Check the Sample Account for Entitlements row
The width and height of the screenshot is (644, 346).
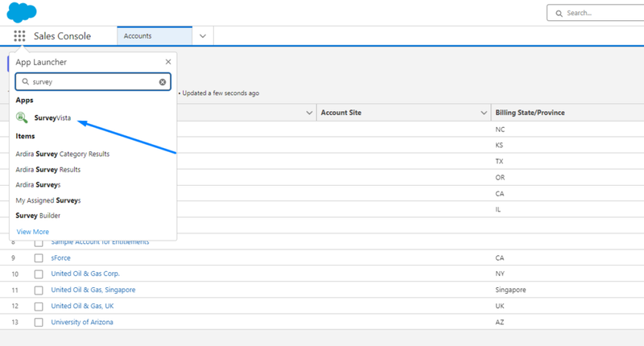coord(39,243)
